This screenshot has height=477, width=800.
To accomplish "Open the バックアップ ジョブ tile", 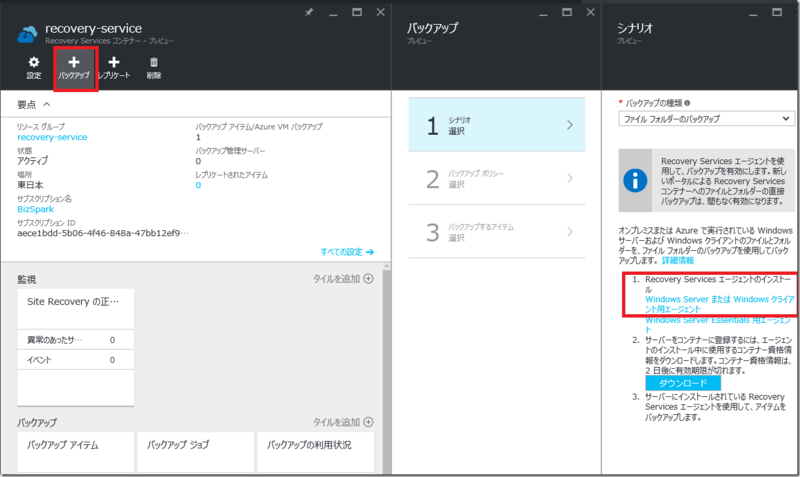I will 195,452.
